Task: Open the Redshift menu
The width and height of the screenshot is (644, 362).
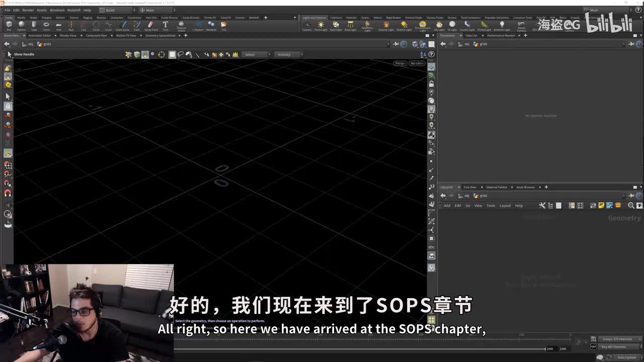Action: pos(74,10)
